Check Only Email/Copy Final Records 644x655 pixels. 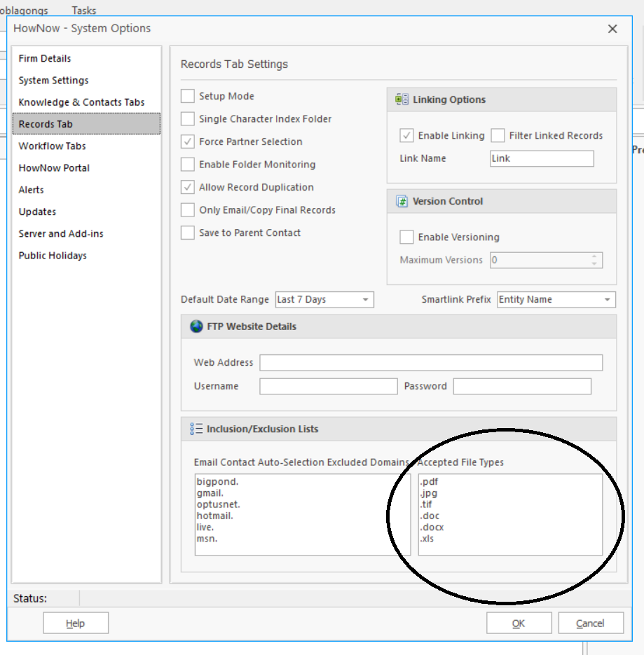point(188,209)
